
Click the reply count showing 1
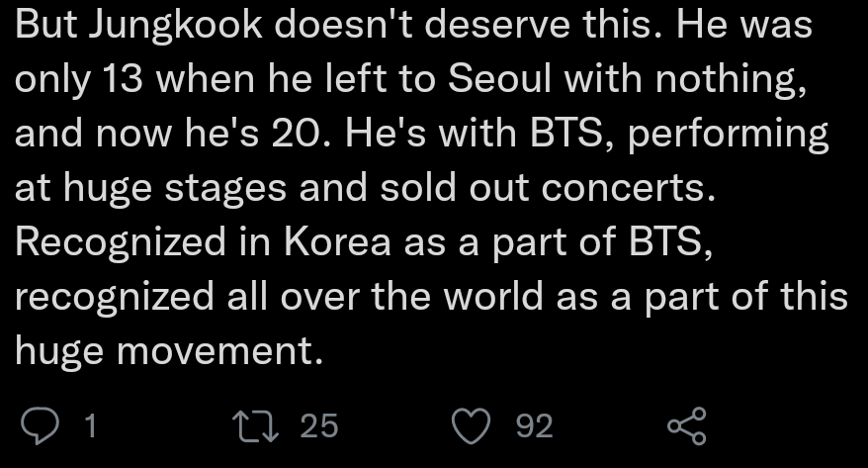[90, 426]
